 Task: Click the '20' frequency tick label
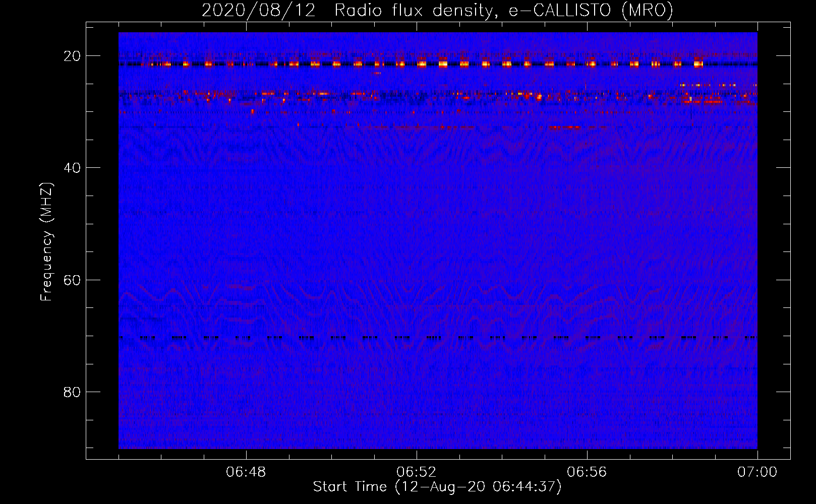tap(72, 56)
